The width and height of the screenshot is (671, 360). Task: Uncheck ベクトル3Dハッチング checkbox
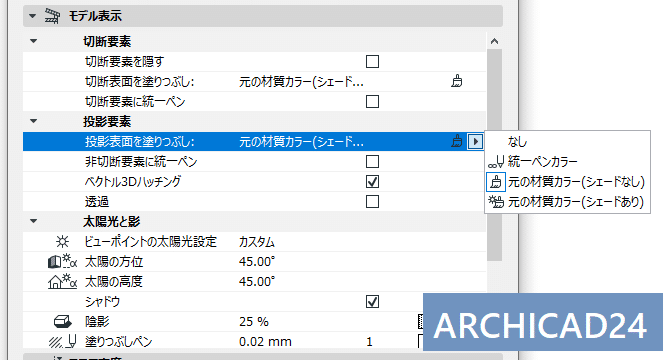(x=372, y=181)
